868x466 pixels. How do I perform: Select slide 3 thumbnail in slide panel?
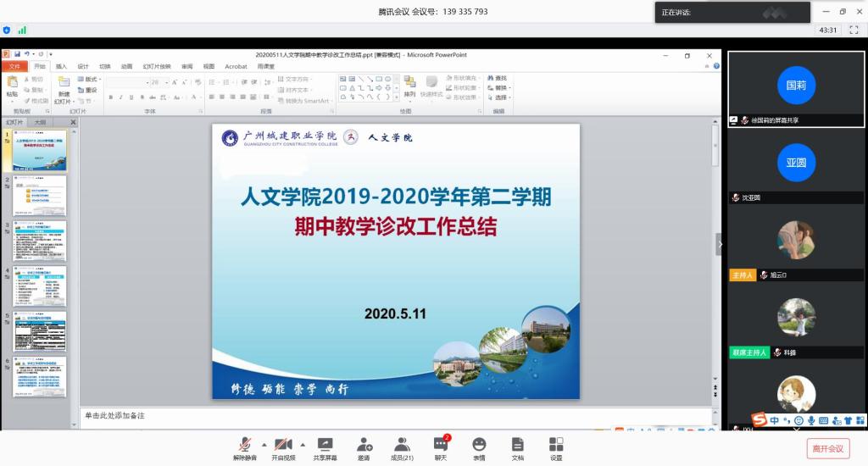click(x=39, y=241)
